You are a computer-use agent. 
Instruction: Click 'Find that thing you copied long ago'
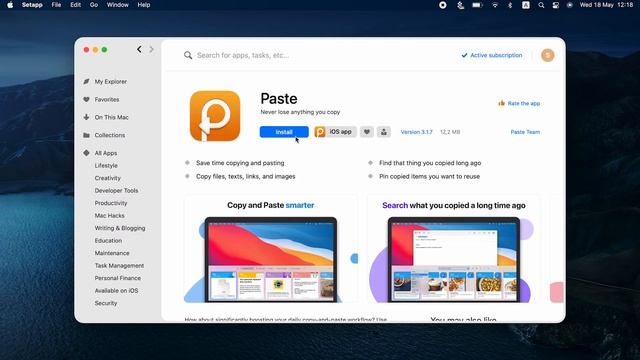(430, 163)
